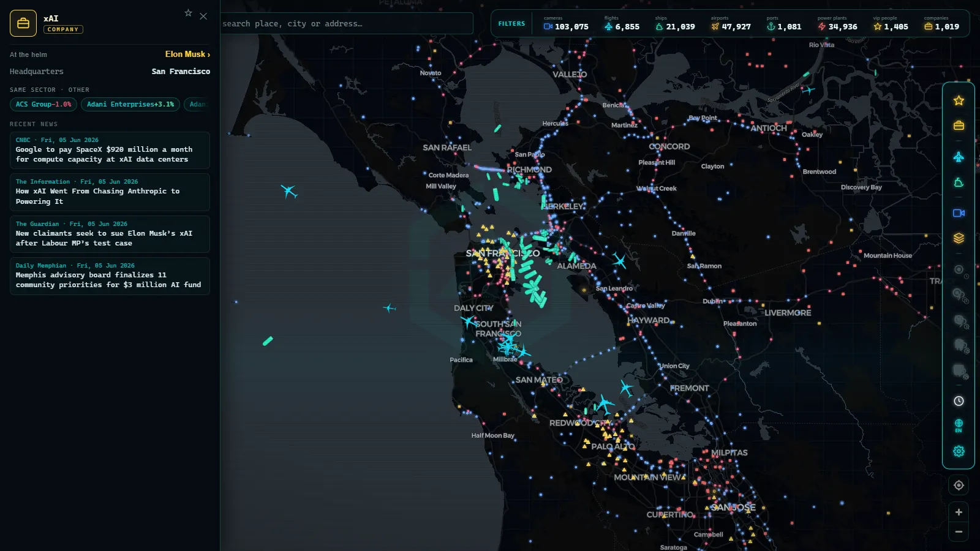Open The Information xAI Anthropic article

(x=110, y=192)
